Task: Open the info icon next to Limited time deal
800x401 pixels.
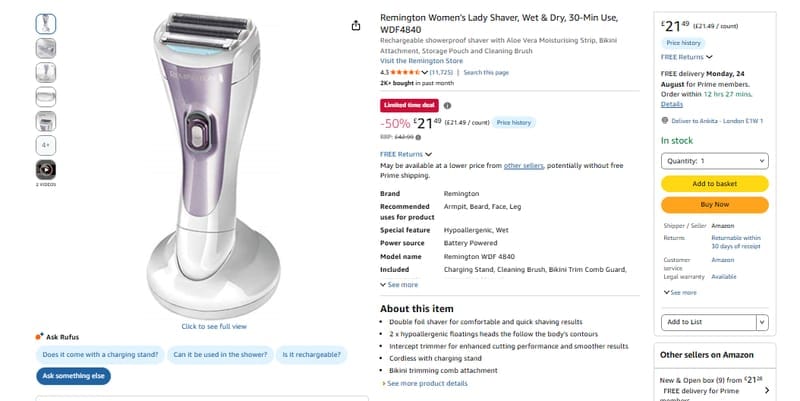Action: (x=447, y=106)
